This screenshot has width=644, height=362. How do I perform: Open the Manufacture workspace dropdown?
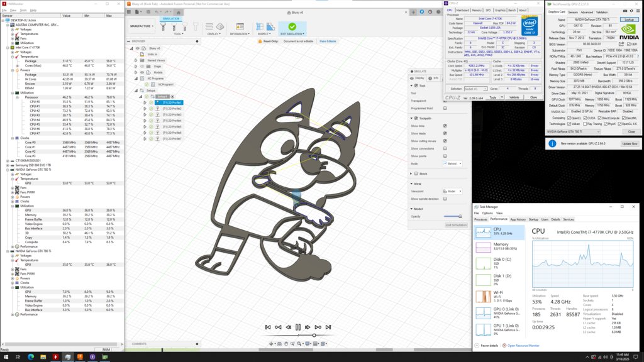(142, 26)
